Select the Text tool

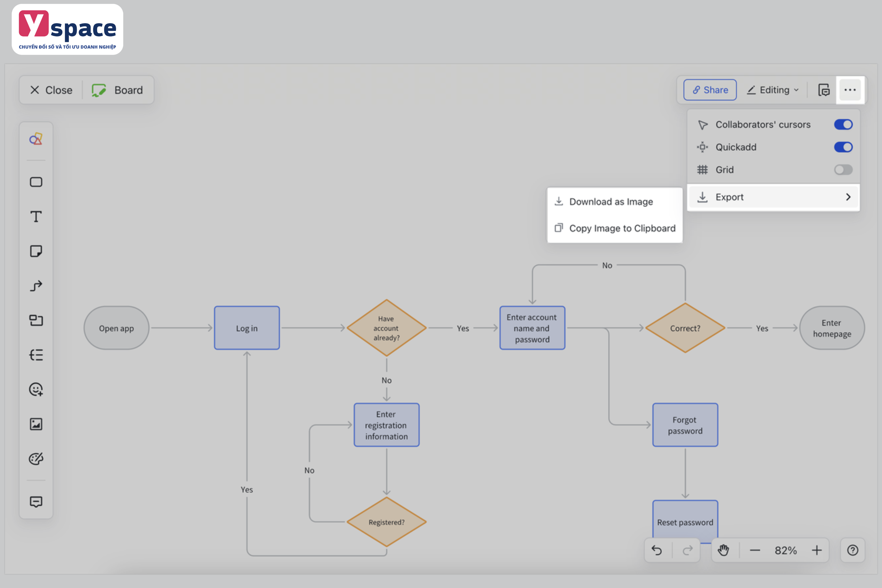[x=36, y=216]
